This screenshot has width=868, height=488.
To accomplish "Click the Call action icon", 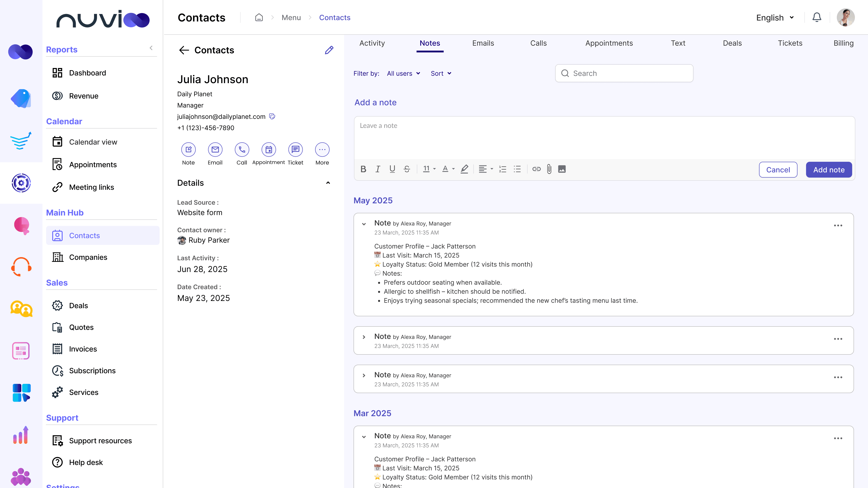I will [242, 150].
